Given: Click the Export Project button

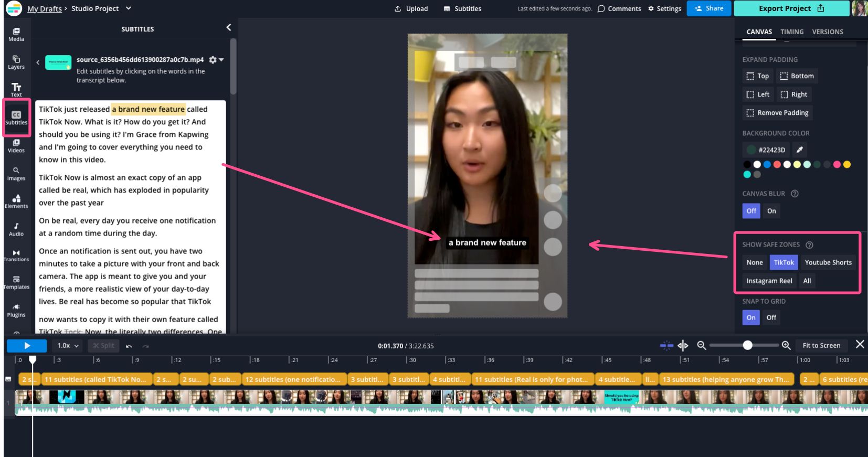Looking at the screenshot, I should 791,8.
